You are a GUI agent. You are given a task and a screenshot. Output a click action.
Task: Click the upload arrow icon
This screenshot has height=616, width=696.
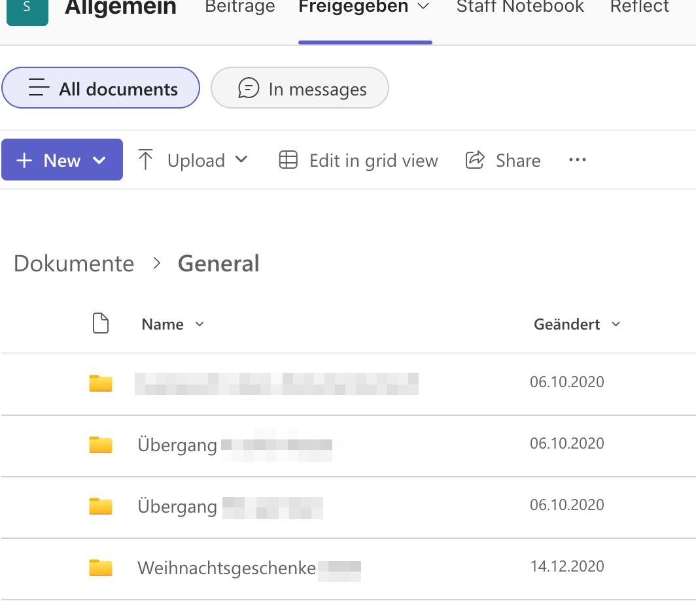pyautogui.click(x=146, y=160)
